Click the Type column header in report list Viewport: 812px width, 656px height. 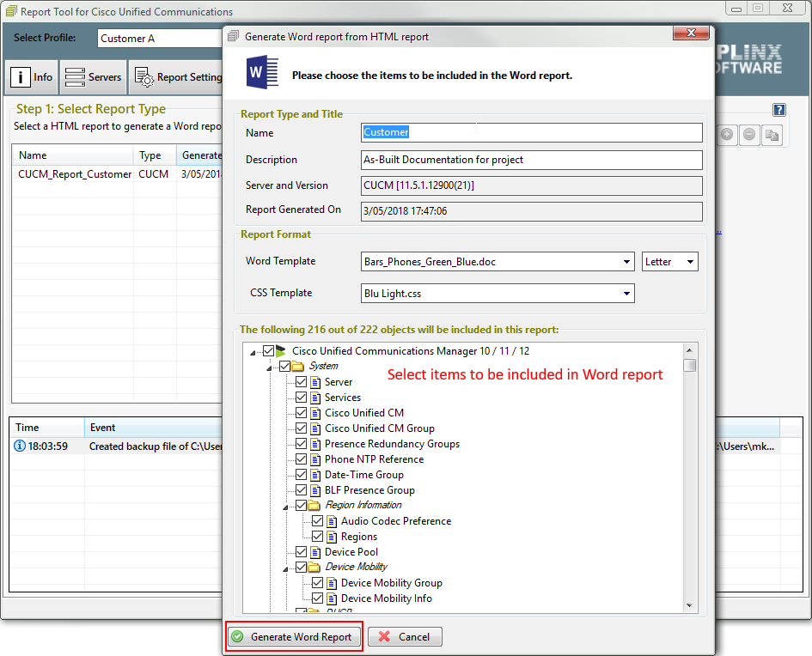155,155
